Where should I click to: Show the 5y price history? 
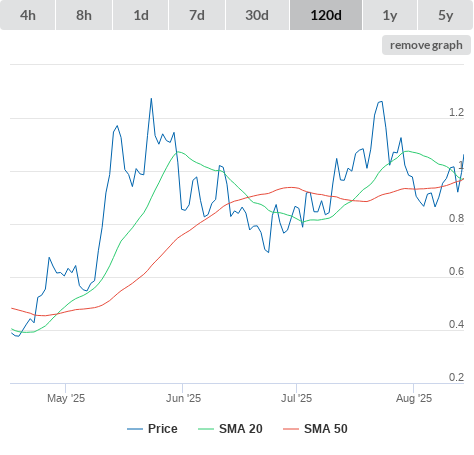pos(445,15)
